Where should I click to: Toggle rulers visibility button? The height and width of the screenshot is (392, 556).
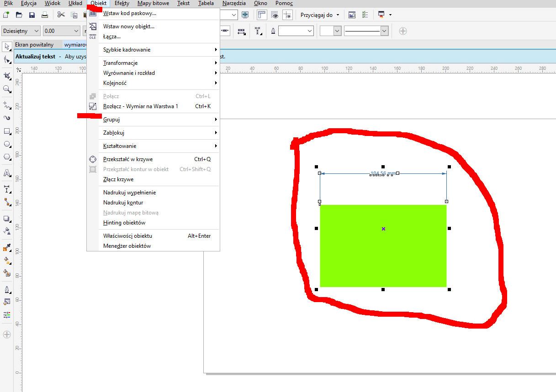pyautogui.click(x=262, y=15)
